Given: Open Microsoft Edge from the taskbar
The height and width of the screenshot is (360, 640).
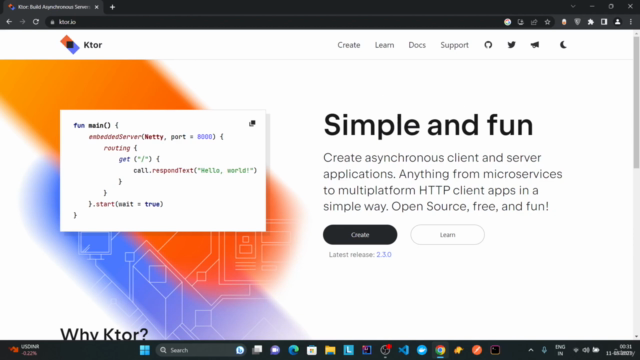Looking at the screenshot, I should click(293, 350).
